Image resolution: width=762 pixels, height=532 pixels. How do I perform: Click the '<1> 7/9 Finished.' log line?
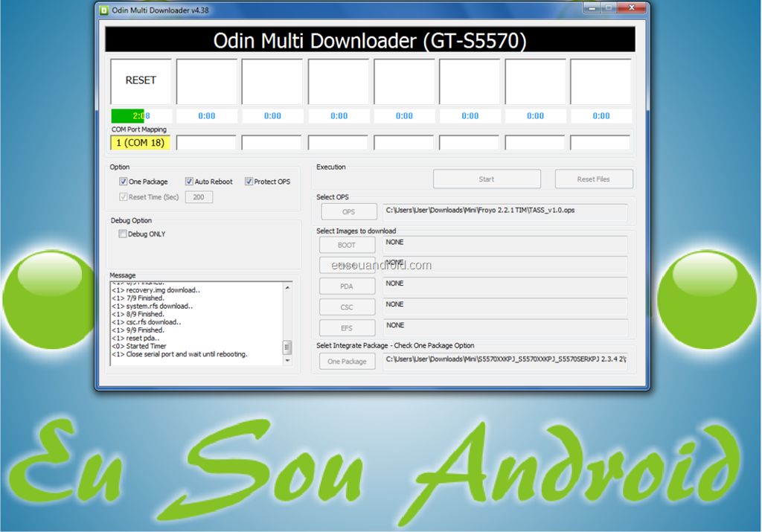click(x=138, y=298)
